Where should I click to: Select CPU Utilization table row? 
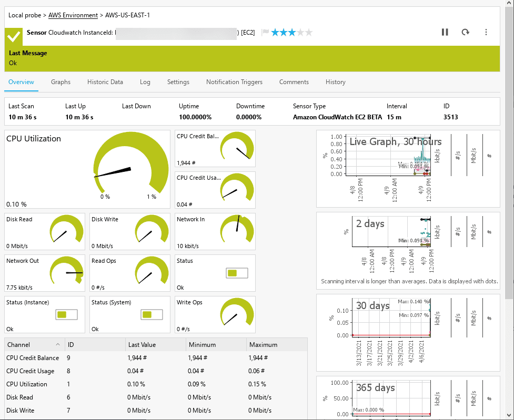(x=156, y=384)
